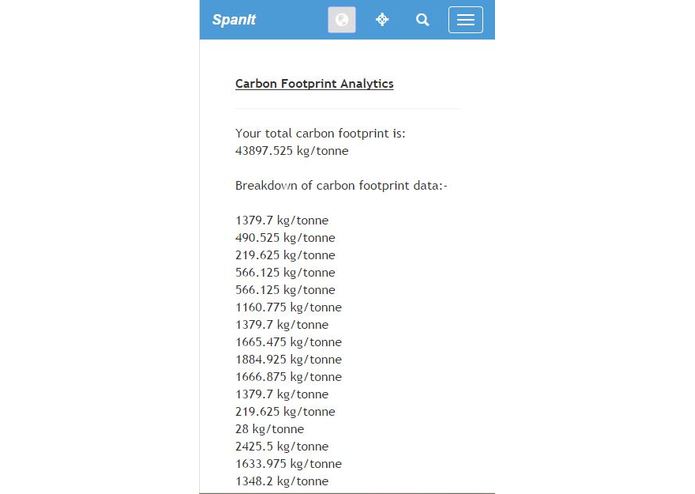
Task: Select 566.125 kg/tonne entry directly above 1160.775
Action: pos(285,290)
